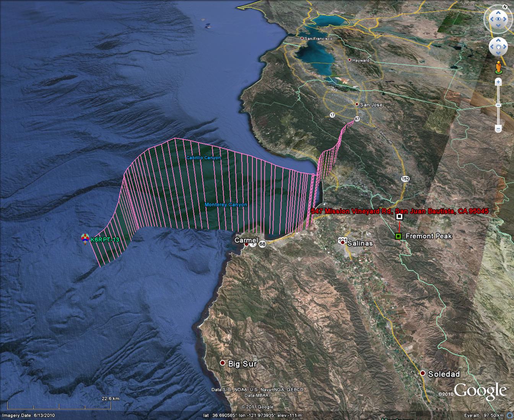Click the look-left arrow on the eye joystick
This screenshot has height=420, width=514.
(491, 18)
